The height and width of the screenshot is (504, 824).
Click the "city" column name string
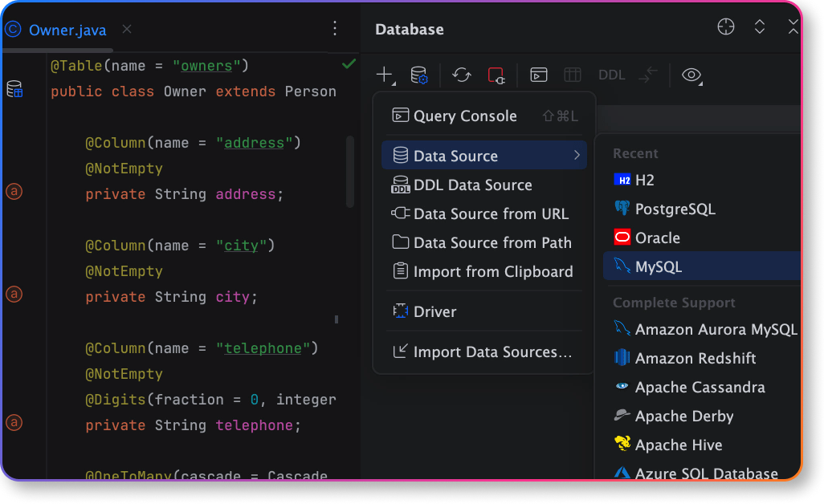[x=241, y=245]
